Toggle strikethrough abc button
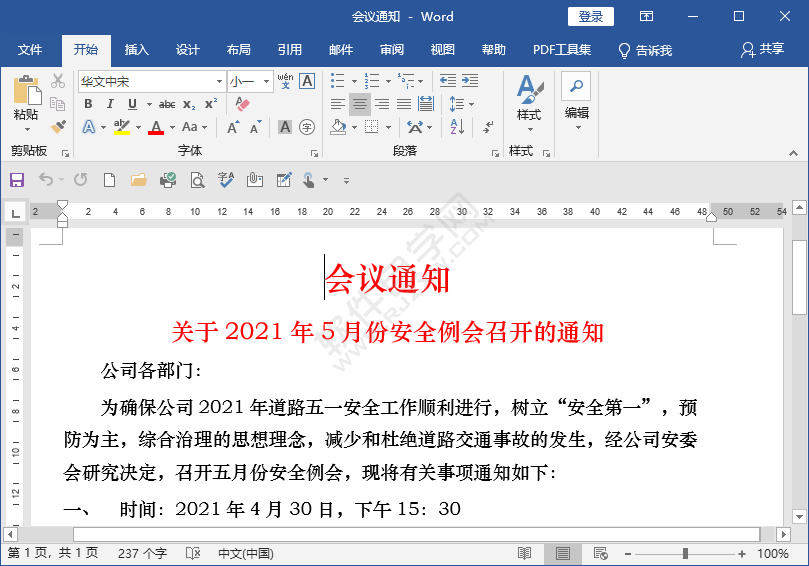Screen dimensions: 809x566 click(167, 105)
